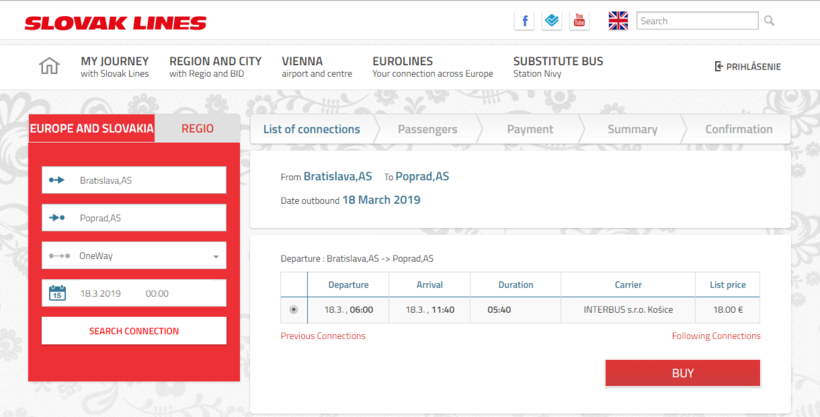This screenshot has height=417, width=820.
Task: Select the 06:00 departure radio button
Action: coord(293,310)
